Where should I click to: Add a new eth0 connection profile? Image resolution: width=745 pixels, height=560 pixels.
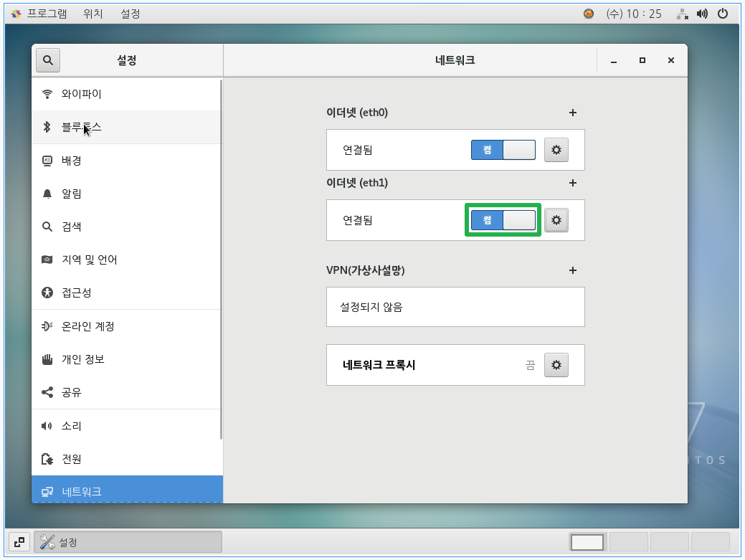tap(572, 113)
